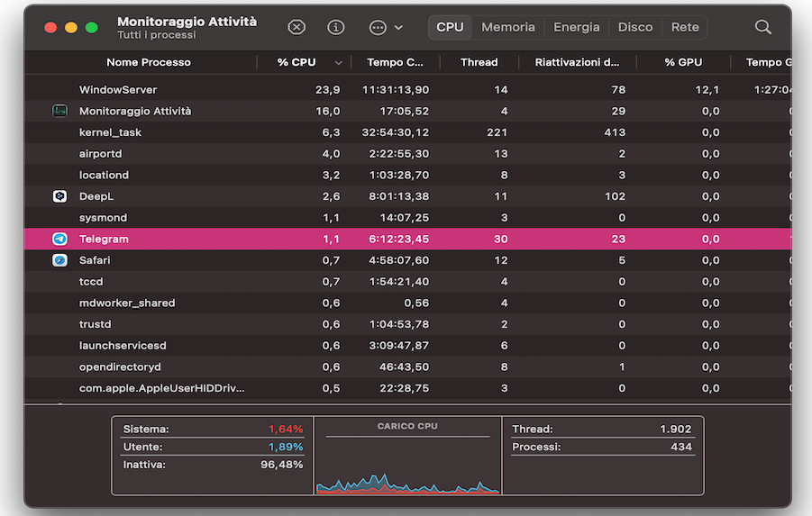
Task: Click the Safari compass icon
Action: pos(59,260)
